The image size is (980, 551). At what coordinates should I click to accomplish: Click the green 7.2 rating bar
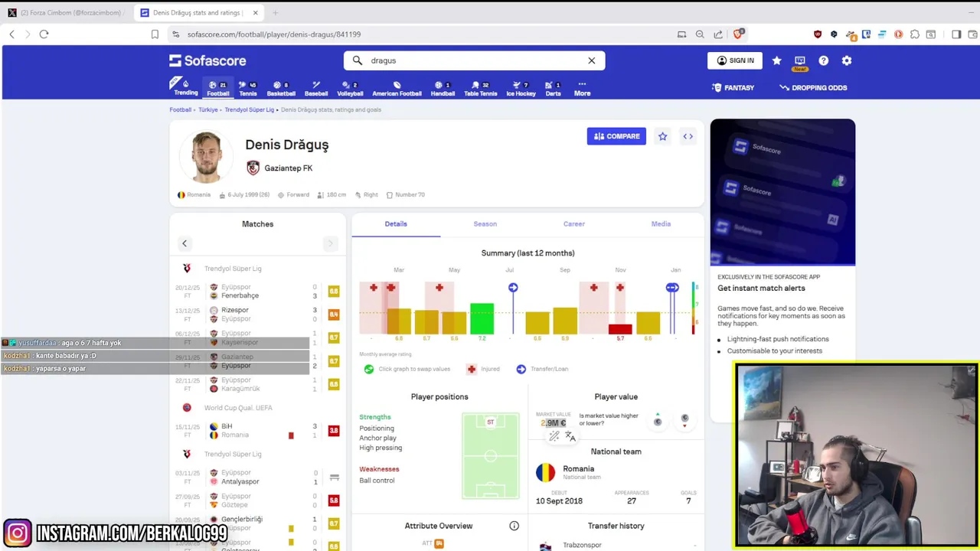pos(482,318)
